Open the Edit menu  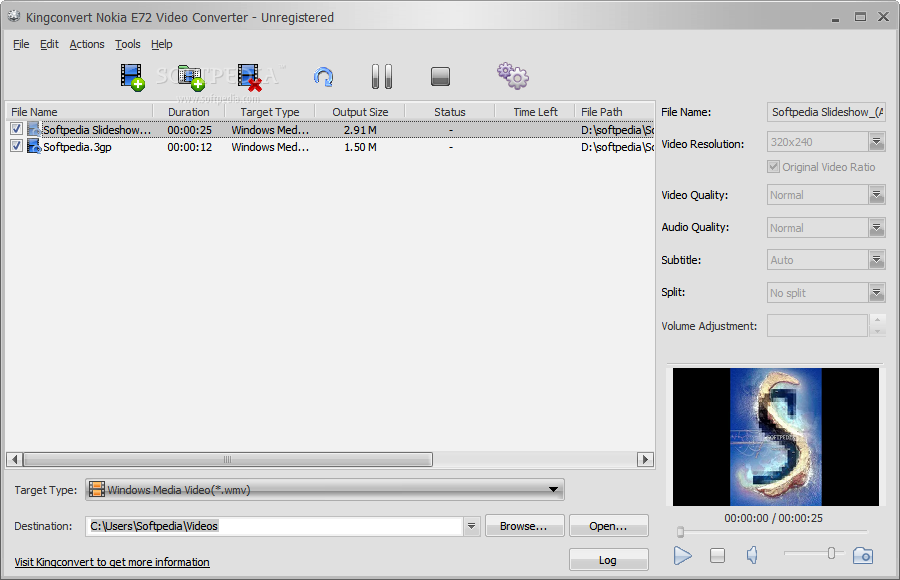[x=49, y=44]
